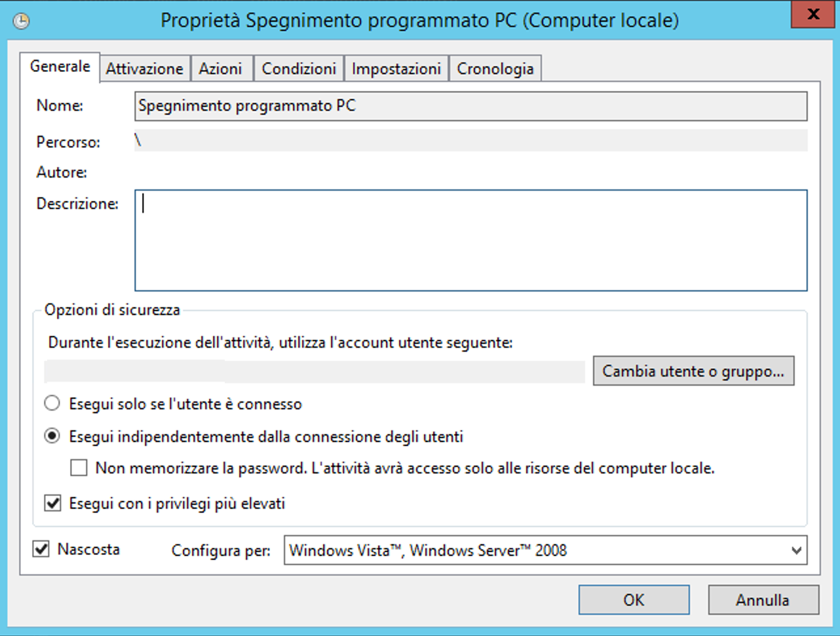Click the dropdown arrow beside Windows Vista
The width and height of the screenshot is (840, 636).
[x=796, y=550]
